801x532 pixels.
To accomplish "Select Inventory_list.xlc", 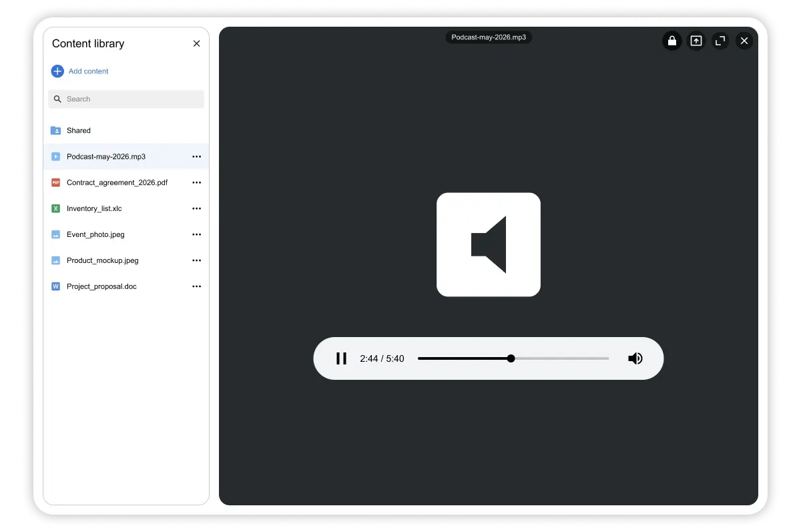I will click(x=126, y=208).
